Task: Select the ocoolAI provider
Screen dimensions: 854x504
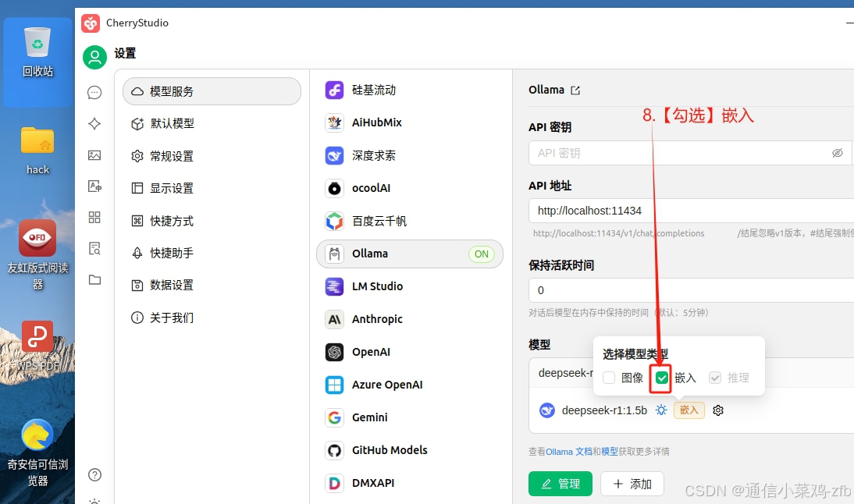Action: (410, 188)
